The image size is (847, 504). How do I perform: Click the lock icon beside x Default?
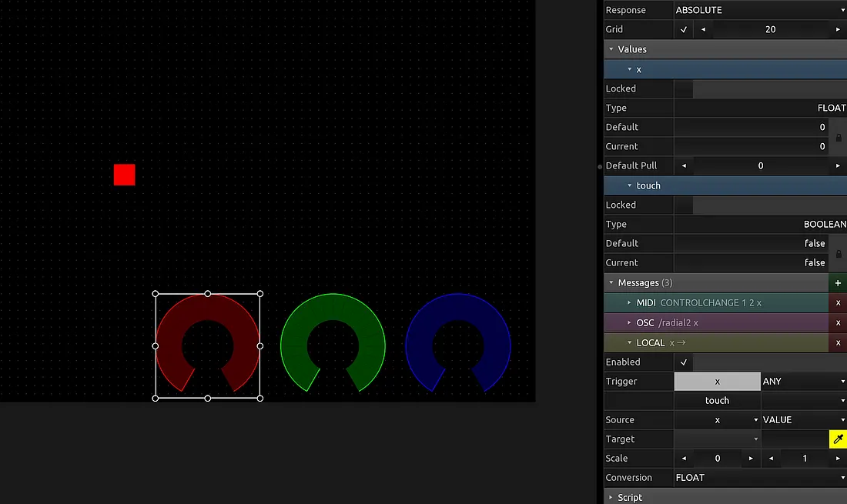click(839, 138)
